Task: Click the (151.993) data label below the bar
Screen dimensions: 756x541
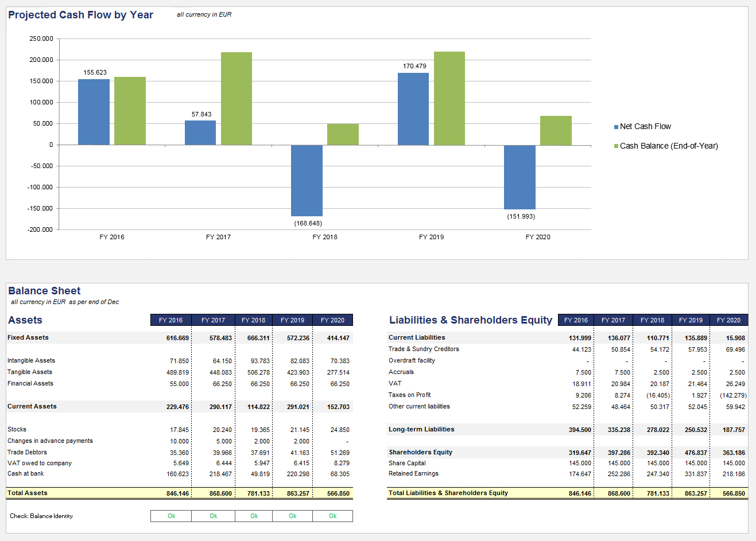Action: pyautogui.click(x=521, y=216)
